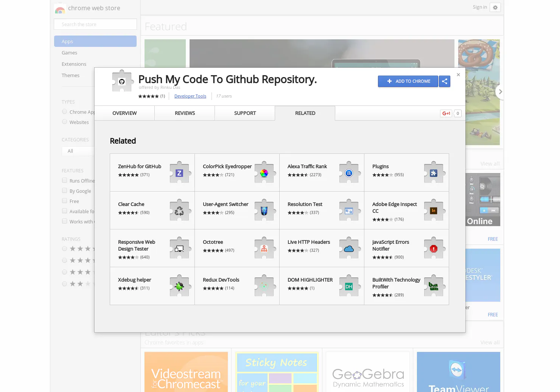Advance the featured carousel with the next arrow
Screen dimensions: 560x392
[500, 91]
